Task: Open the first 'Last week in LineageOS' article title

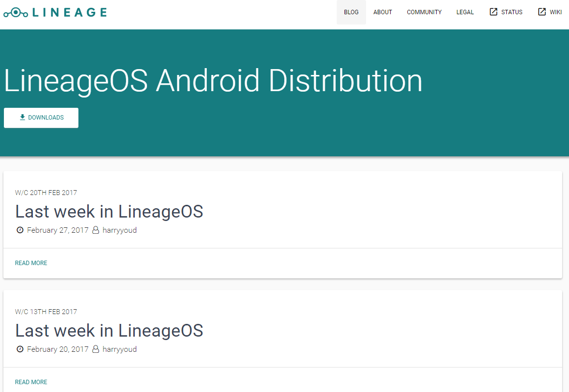Action: [109, 211]
